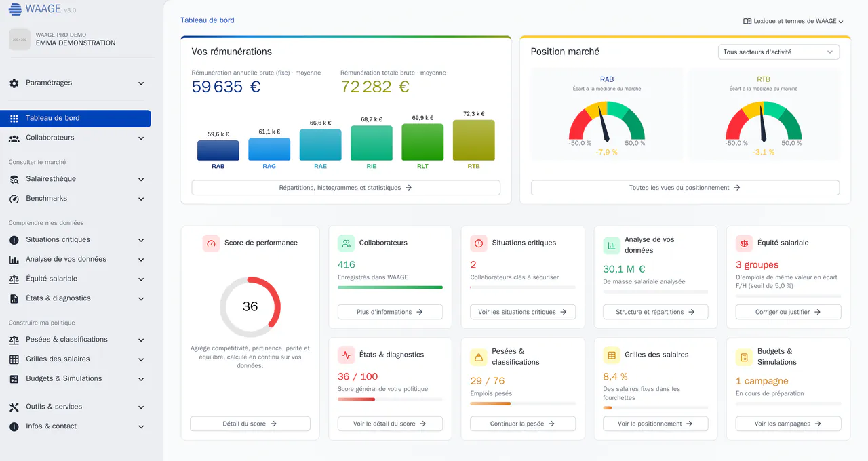Expand the Pesées & classifications sidebar chevron

point(141,340)
